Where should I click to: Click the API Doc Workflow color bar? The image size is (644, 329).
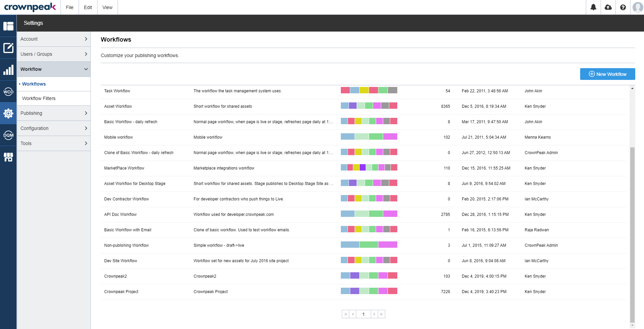coord(369,214)
